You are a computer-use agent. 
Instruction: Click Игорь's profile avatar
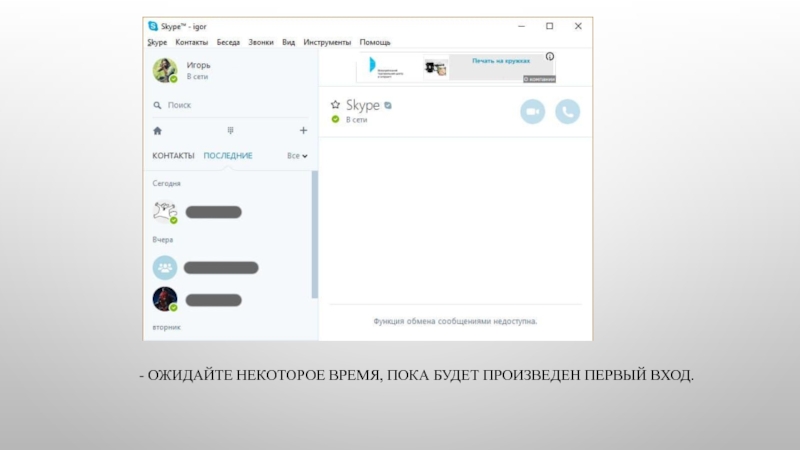tap(165, 70)
